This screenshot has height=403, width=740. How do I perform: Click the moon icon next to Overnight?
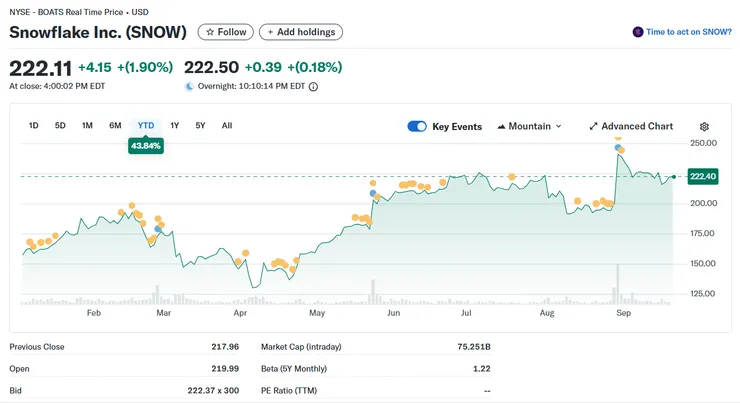click(189, 87)
